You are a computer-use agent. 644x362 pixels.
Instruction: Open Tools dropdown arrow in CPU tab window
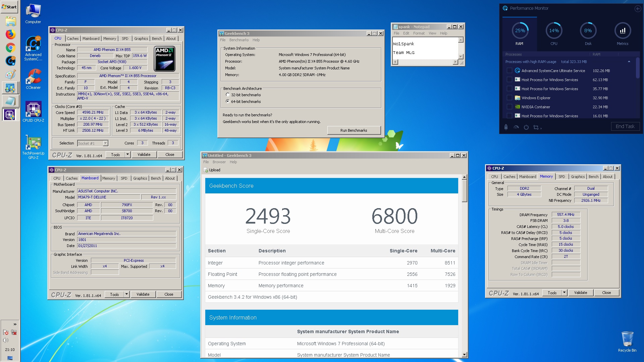127,155
